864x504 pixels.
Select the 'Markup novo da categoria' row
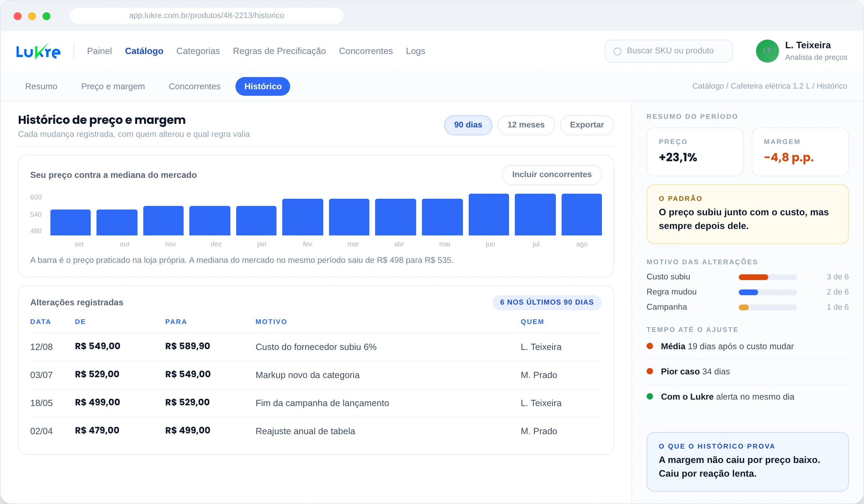pyautogui.click(x=316, y=375)
